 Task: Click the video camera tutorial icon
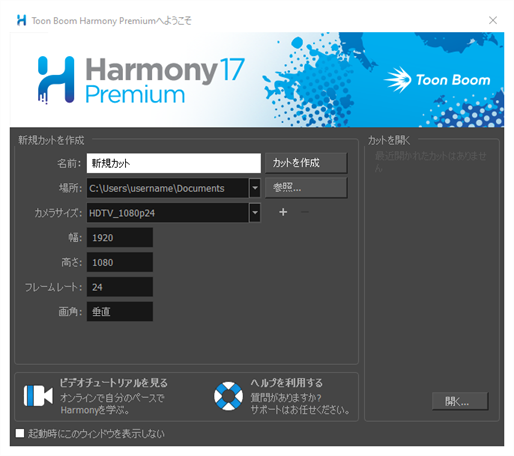pyautogui.click(x=38, y=396)
